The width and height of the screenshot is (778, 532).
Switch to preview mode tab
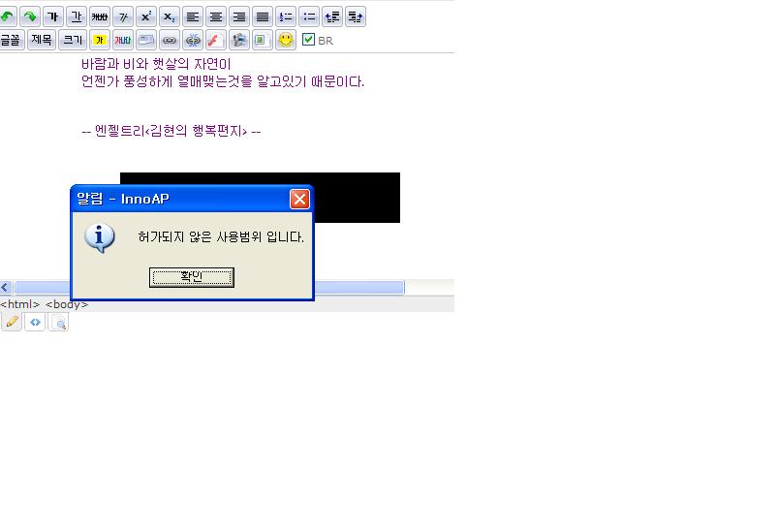point(58,323)
